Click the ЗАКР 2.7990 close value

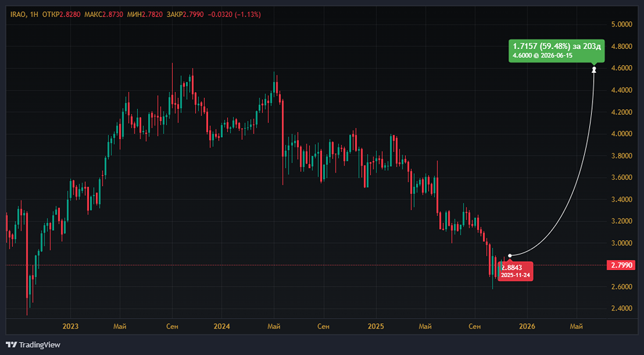point(185,15)
